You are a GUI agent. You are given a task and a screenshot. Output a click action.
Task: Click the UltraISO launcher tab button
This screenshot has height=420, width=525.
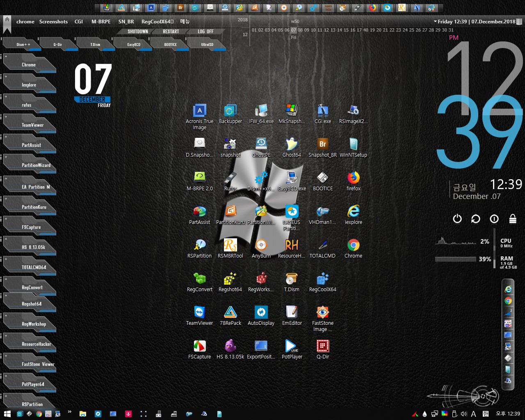[207, 44]
